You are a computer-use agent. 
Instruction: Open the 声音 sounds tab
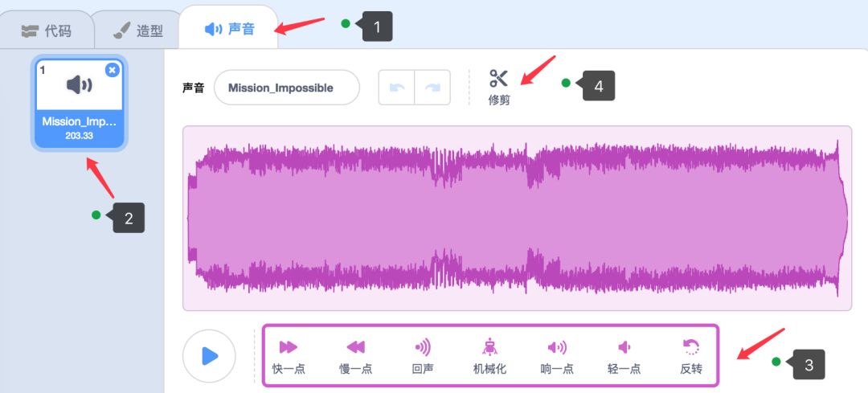[228, 28]
